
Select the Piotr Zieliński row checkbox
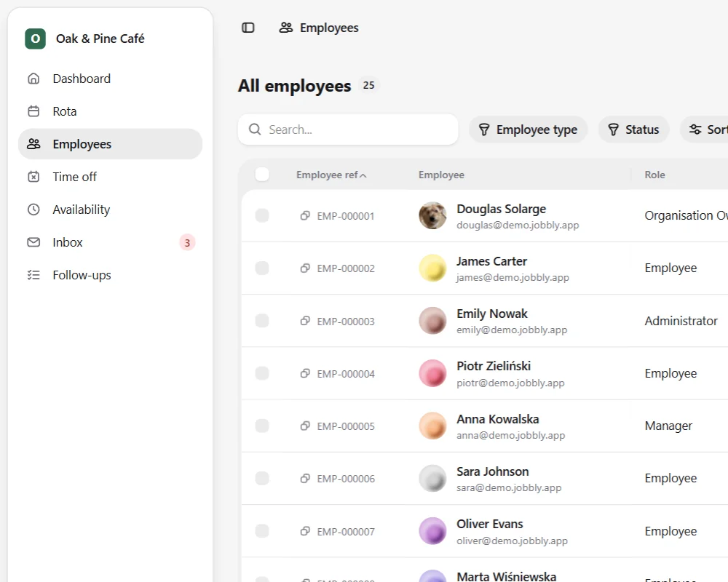coord(262,373)
